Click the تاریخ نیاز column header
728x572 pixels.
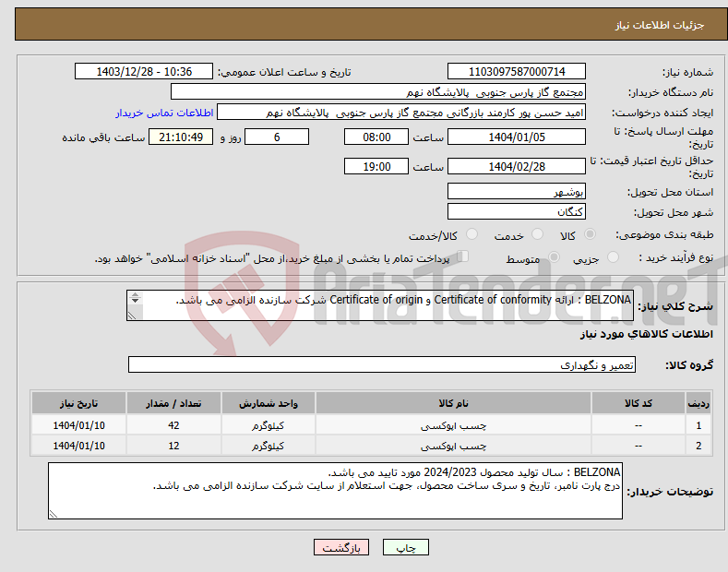click(79, 403)
